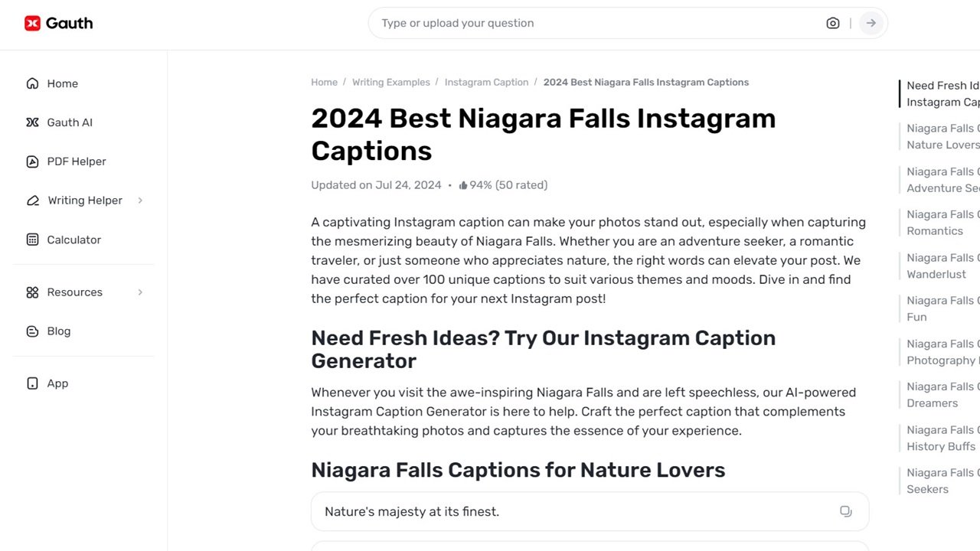Click the Instagram Caption breadcrumb

pos(486,82)
